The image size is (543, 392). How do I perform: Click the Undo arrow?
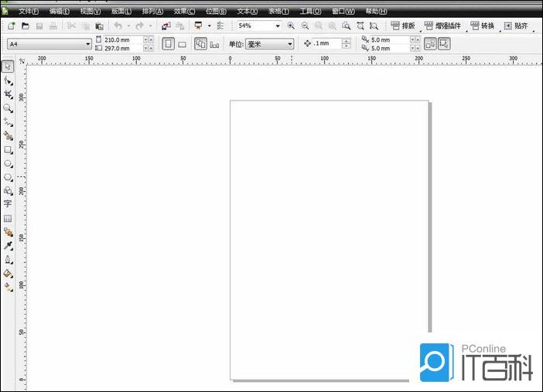click(x=118, y=26)
